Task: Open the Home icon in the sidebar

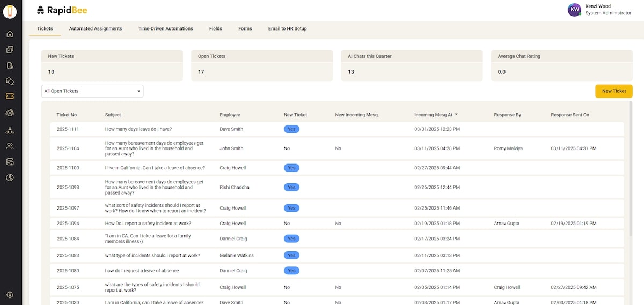Action: (x=10, y=34)
